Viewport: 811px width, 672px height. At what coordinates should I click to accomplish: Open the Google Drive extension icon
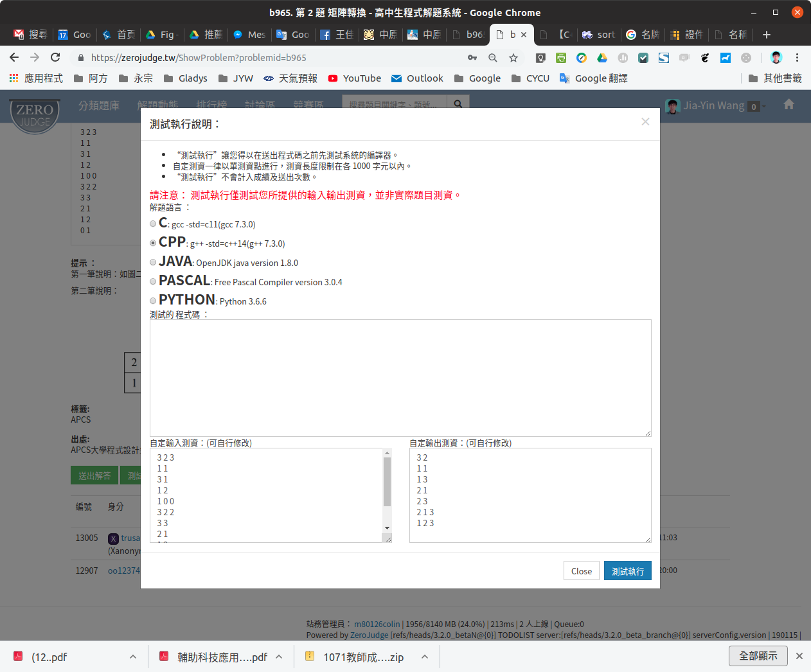pyautogui.click(x=602, y=58)
